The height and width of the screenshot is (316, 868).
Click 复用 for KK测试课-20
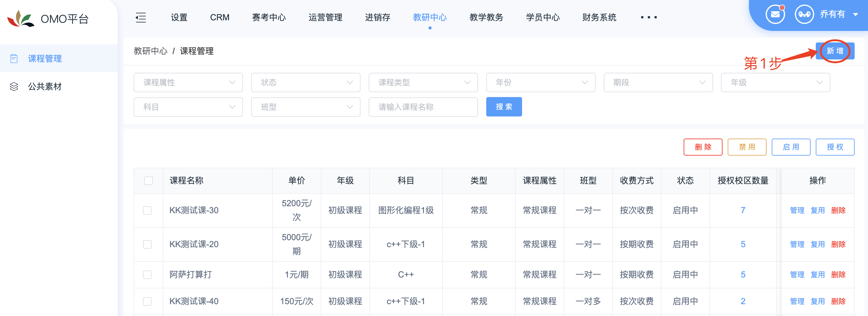point(818,244)
